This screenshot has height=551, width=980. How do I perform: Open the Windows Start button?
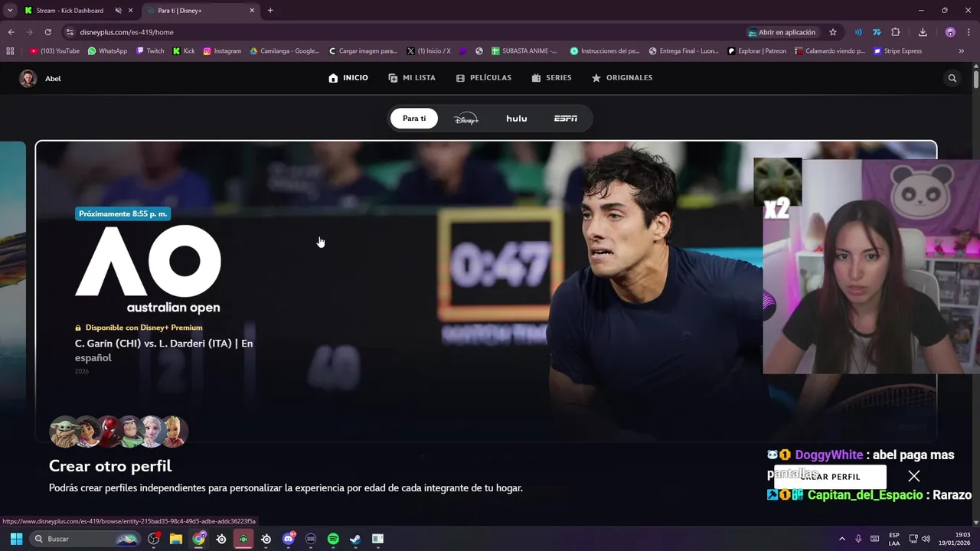point(16,539)
